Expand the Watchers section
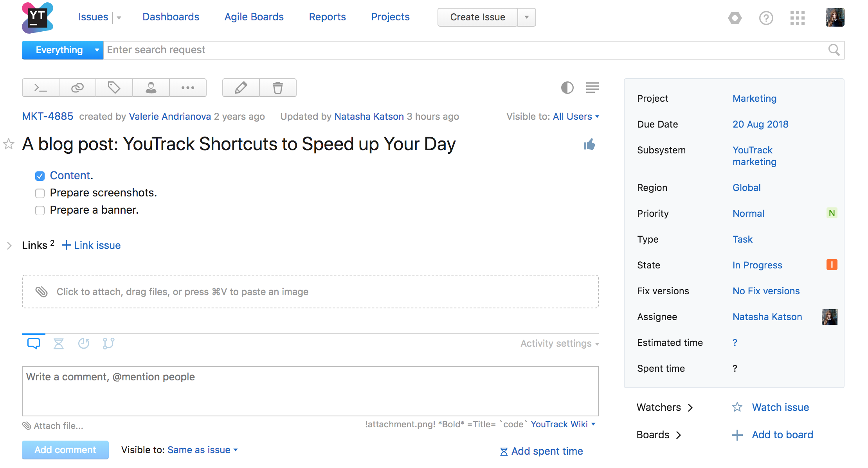The image size is (868, 468). pyautogui.click(x=665, y=407)
